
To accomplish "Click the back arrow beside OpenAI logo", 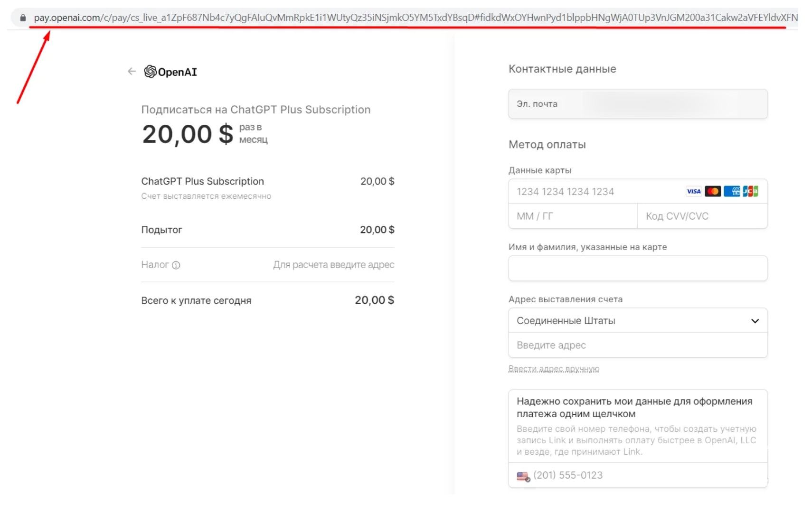I will coord(132,72).
